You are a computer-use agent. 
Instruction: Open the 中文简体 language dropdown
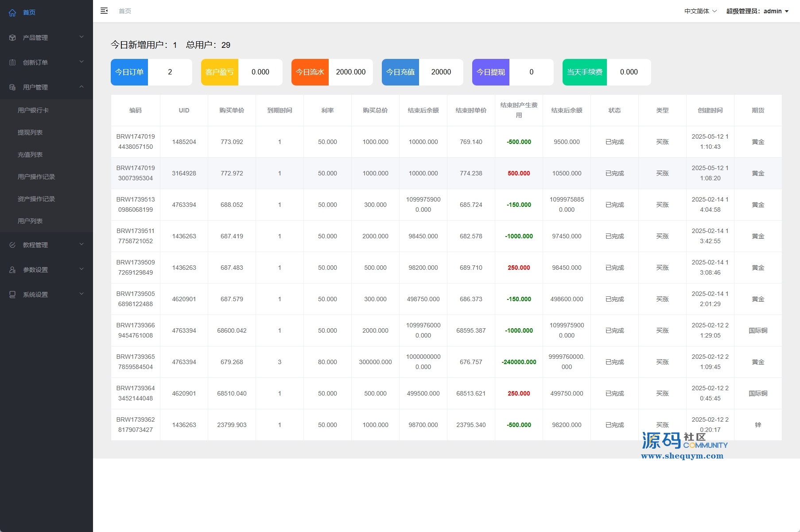tap(700, 11)
